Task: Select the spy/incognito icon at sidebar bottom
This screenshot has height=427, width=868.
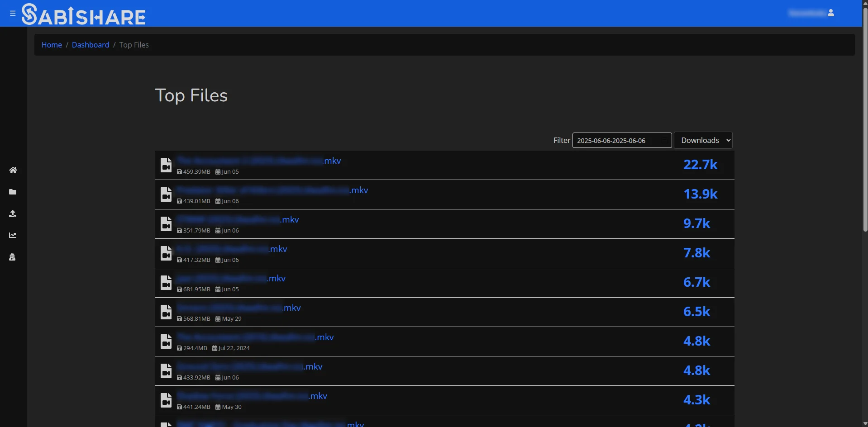Action: click(13, 257)
